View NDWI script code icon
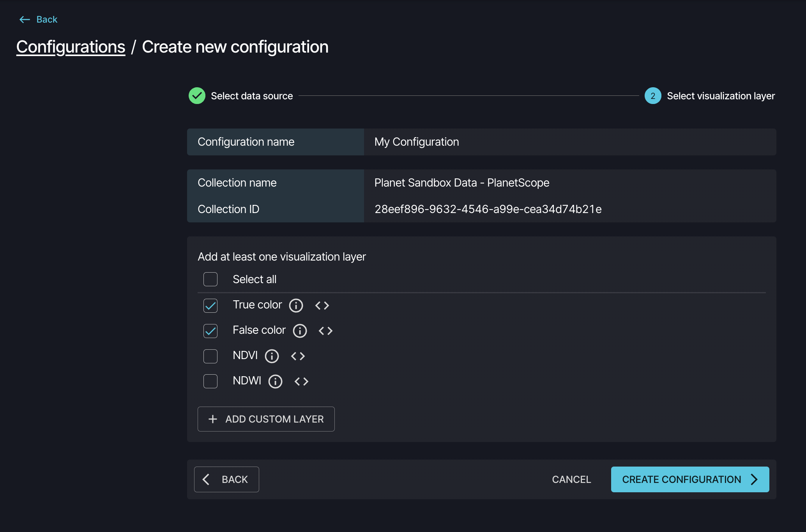Screen dimensions: 806x532 (301, 381)
